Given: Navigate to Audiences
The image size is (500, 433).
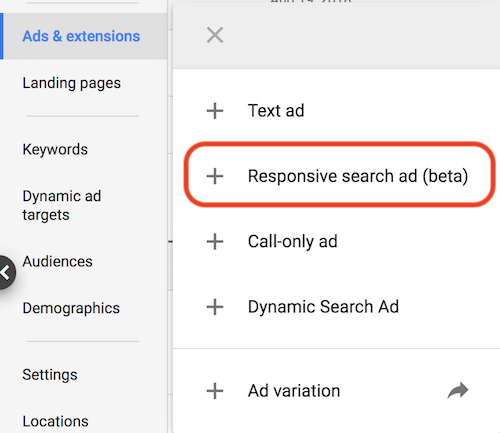Looking at the screenshot, I should coord(57,261).
